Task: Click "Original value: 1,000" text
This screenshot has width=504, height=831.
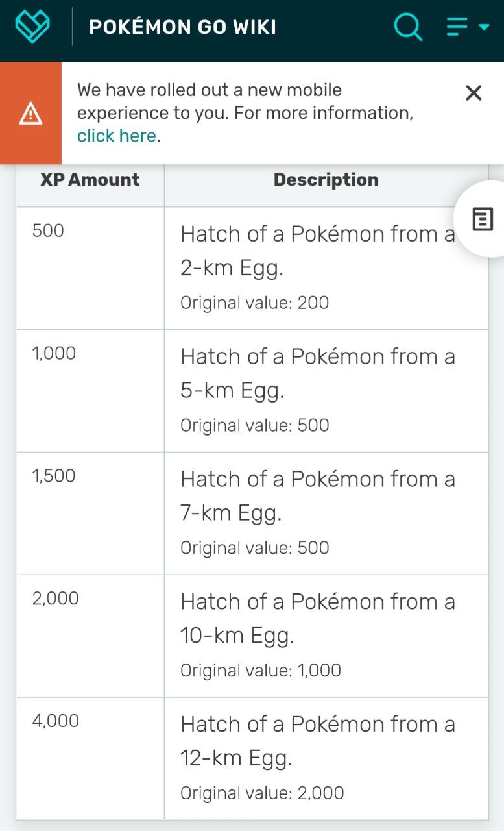Action: click(261, 671)
